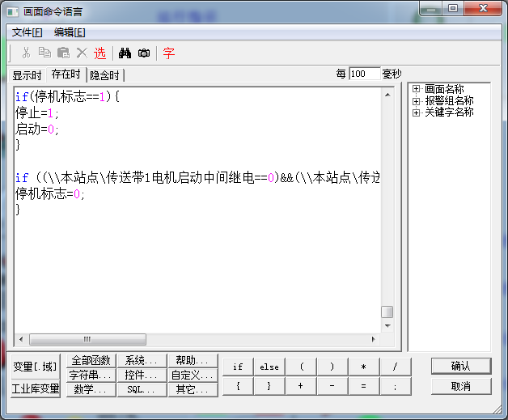
Task: Expand the 报警组名称 tree node
Action: [x=416, y=101]
